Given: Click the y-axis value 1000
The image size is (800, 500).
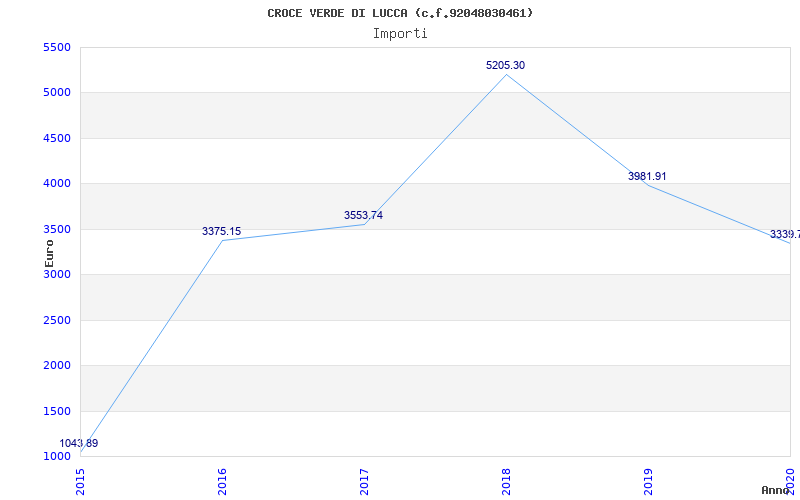Looking at the screenshot, I should [x=57, y=456].
